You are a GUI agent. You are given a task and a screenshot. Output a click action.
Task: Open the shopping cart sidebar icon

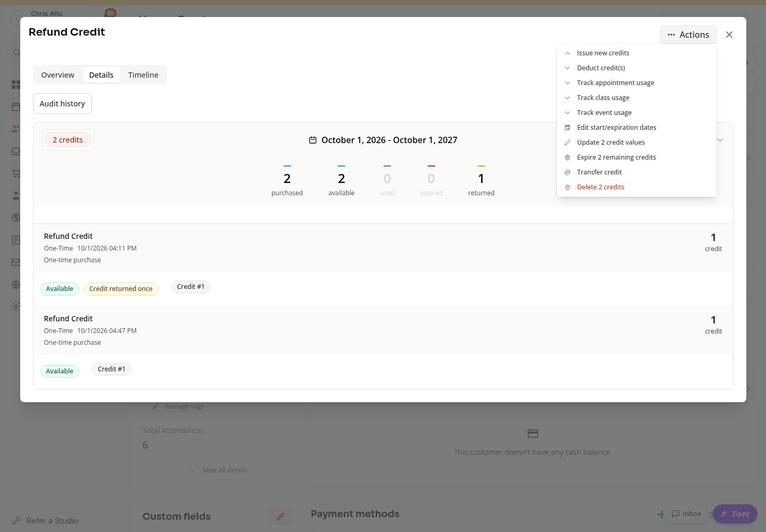16,173
